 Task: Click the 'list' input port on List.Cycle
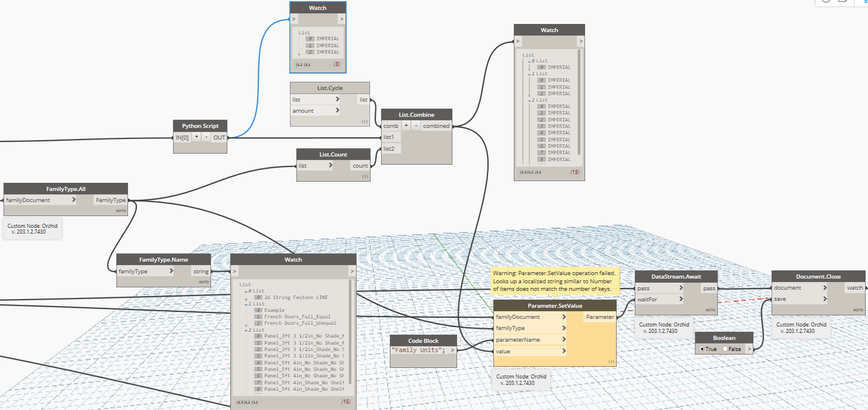coord(316,100)
